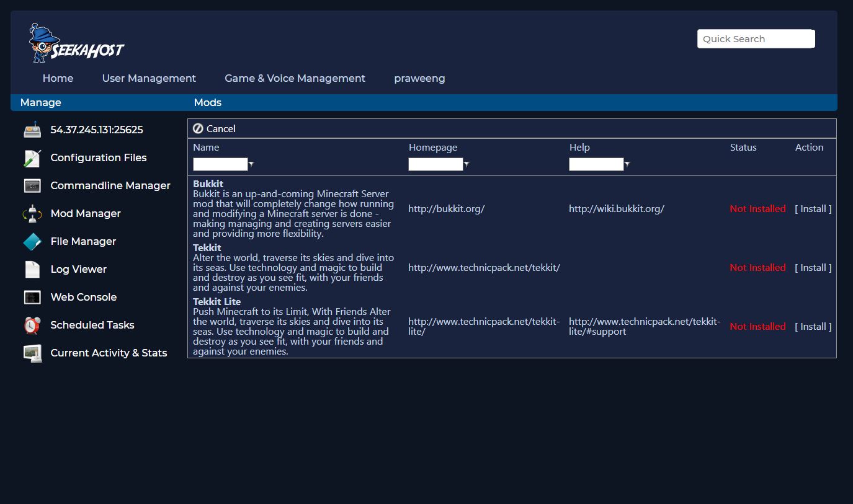Open the 54.37.245.131:25625 server link
This screenshot has width=853, height=504.
[x=97, y=130]
